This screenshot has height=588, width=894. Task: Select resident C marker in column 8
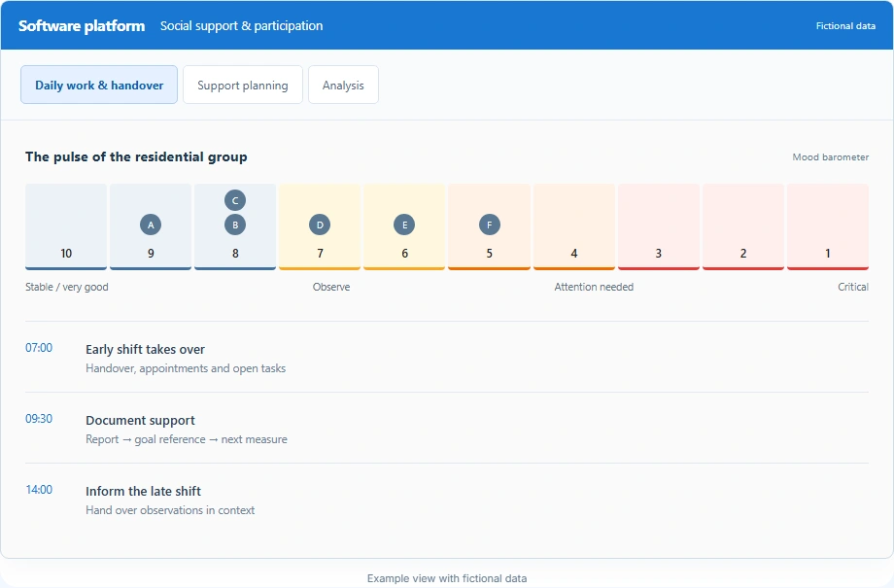click(x=235, y=200)
